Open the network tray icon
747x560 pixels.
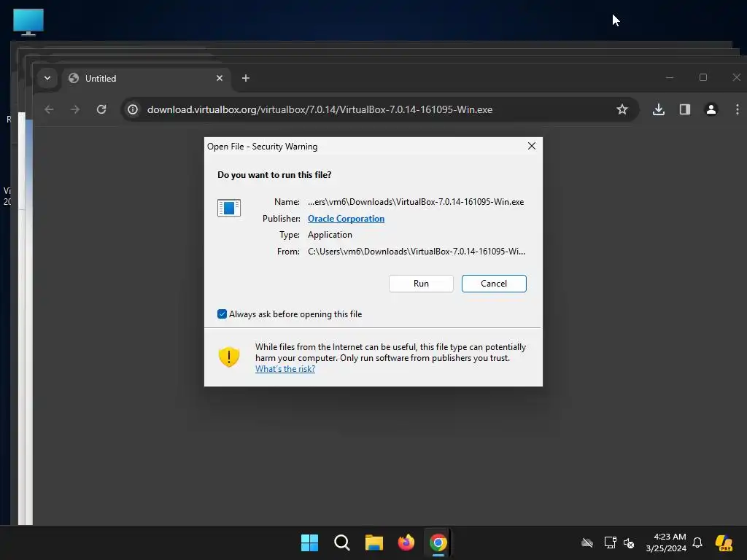610,542
